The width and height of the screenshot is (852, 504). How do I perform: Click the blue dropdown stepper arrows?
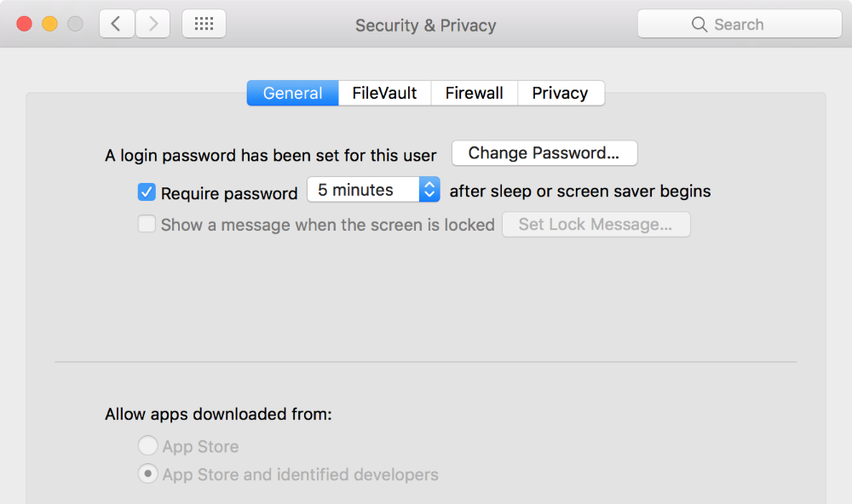(429, 190)
